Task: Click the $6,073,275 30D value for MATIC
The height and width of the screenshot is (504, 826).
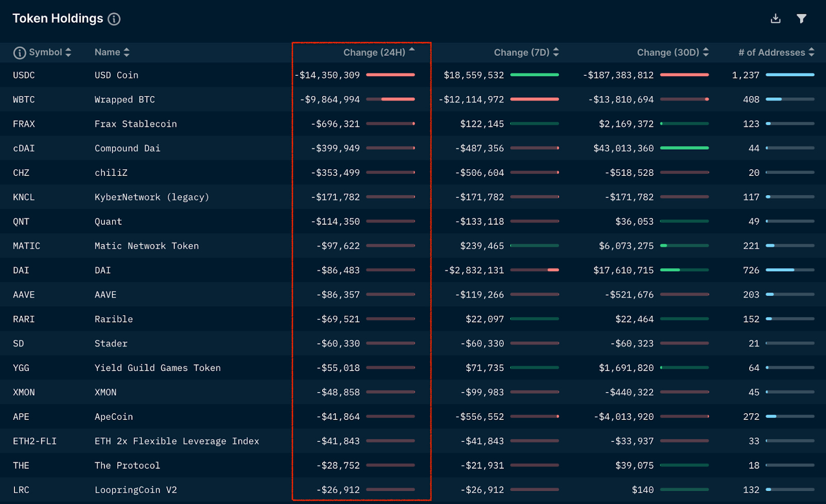Action: [626, 246]
